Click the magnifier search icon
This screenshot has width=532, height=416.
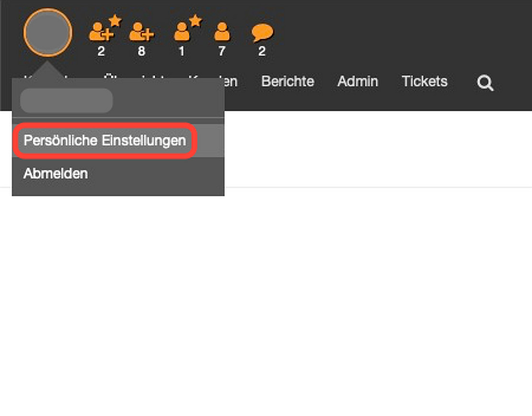[x=485, y=83]
